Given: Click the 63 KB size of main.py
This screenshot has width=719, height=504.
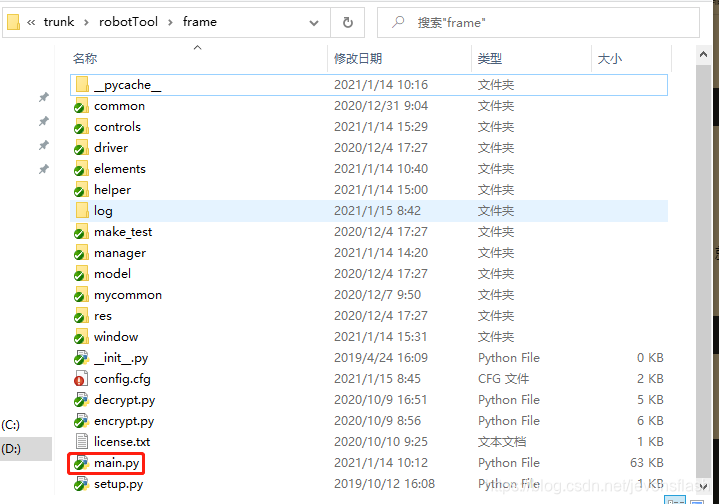Looking at the screenshot, I should (x=647, y=463).
